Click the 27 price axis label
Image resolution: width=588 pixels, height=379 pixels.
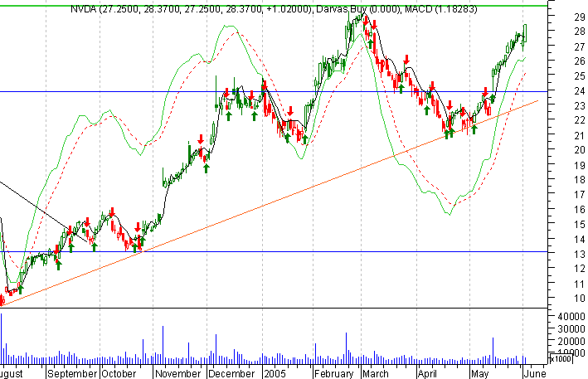click(x=580, y=47)
